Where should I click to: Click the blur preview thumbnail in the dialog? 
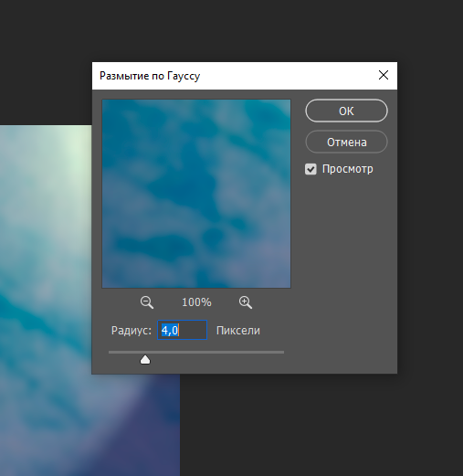196,194
